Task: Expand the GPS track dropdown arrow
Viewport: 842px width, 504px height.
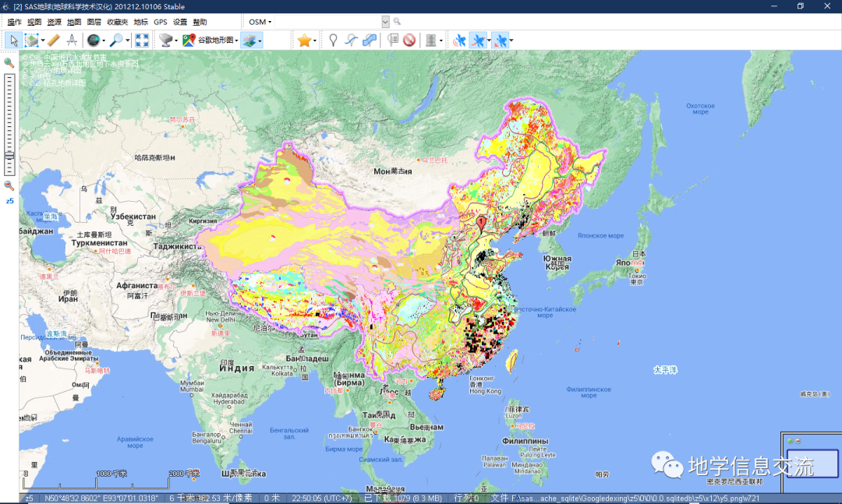Action: (x=488, y=41)
